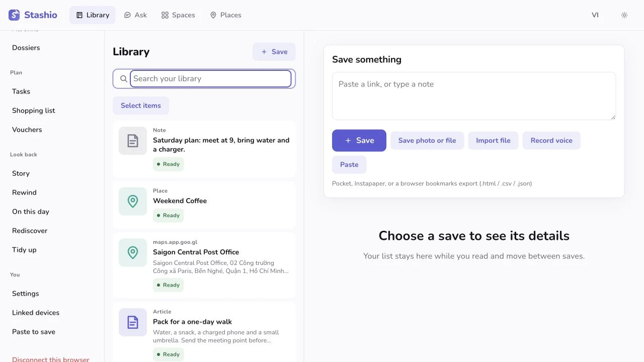Switch to the Ask tab

coord(135,15)
